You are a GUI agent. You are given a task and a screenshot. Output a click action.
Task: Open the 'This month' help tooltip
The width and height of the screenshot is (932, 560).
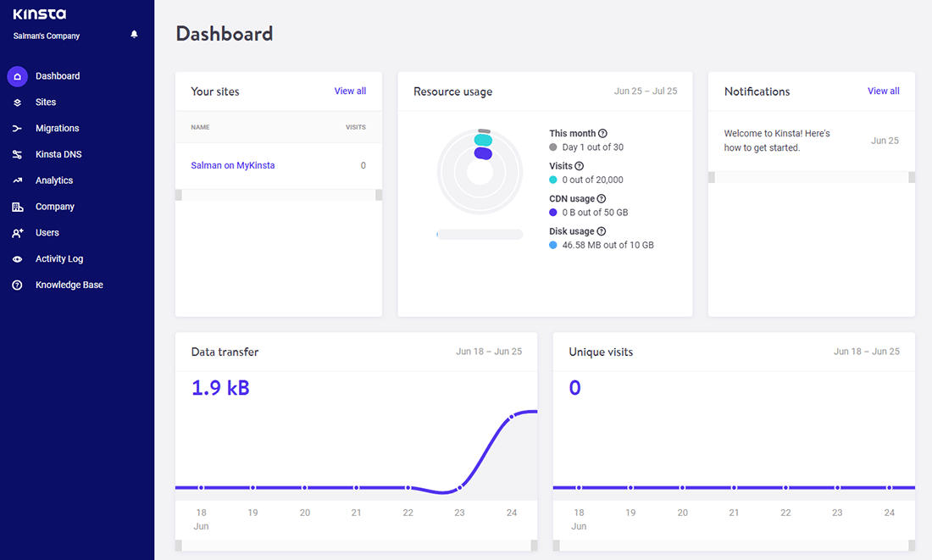click(x=601, y=133)
